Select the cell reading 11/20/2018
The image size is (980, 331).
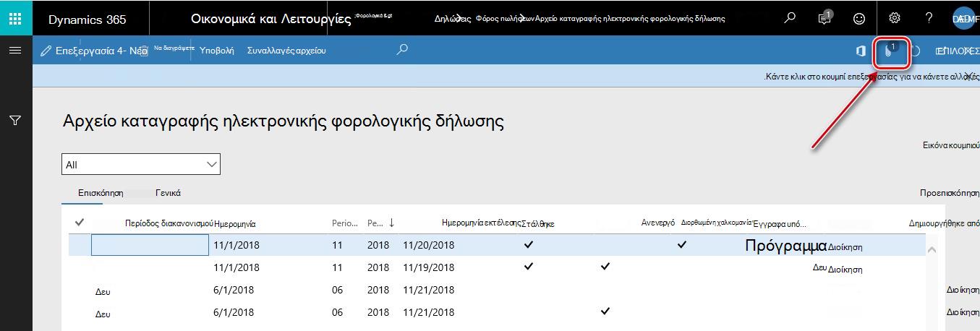(429, 245)
